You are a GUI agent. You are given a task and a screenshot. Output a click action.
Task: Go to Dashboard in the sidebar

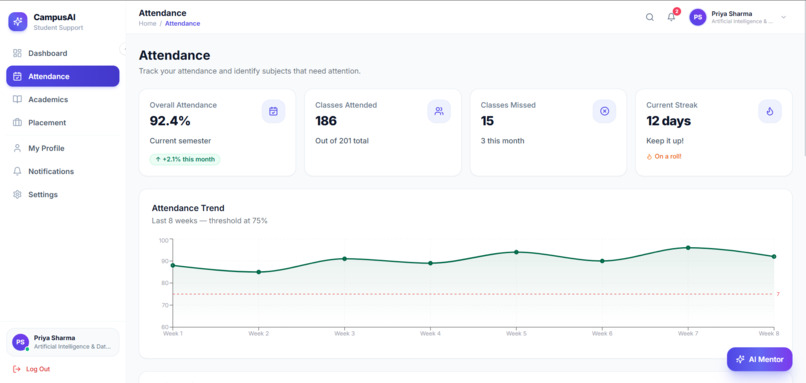(63, 53)
